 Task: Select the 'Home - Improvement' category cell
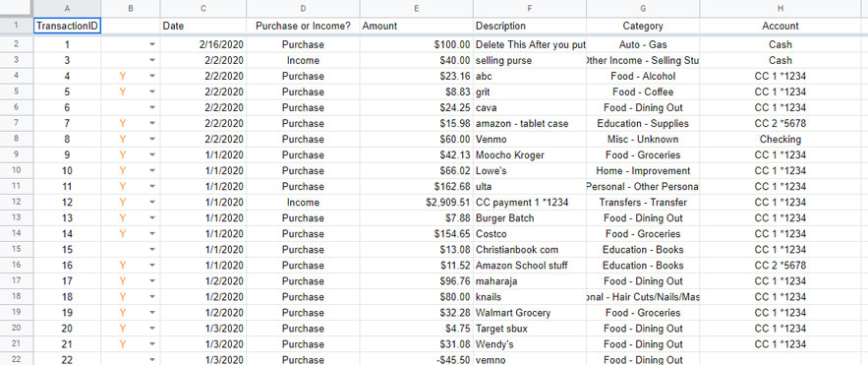643,170
